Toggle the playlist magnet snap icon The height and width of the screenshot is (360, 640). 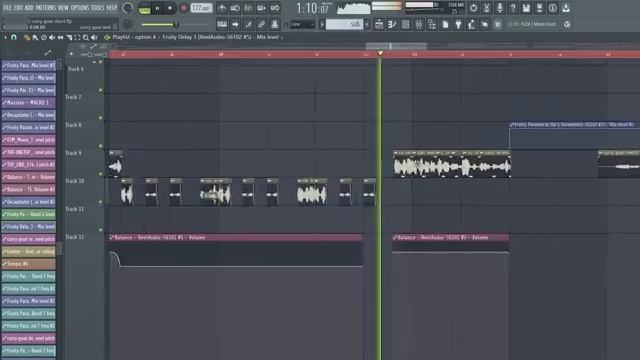click(14, 38)
